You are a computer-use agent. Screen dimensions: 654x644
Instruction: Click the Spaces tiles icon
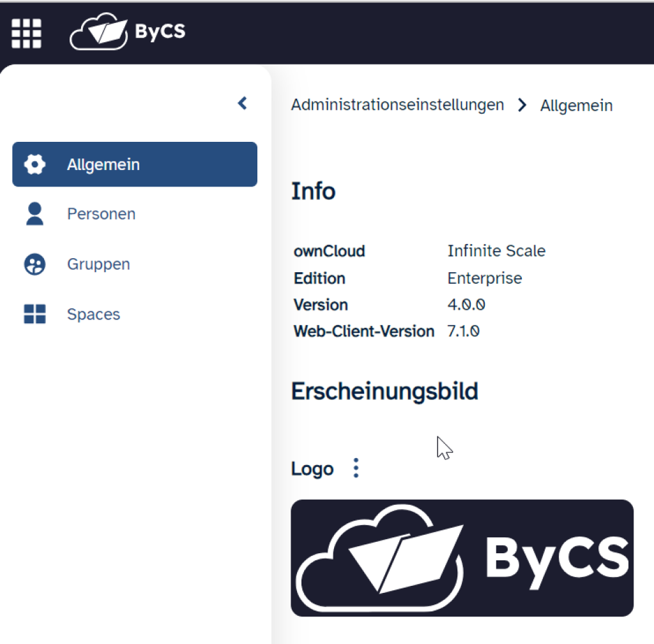click(36, 314)
